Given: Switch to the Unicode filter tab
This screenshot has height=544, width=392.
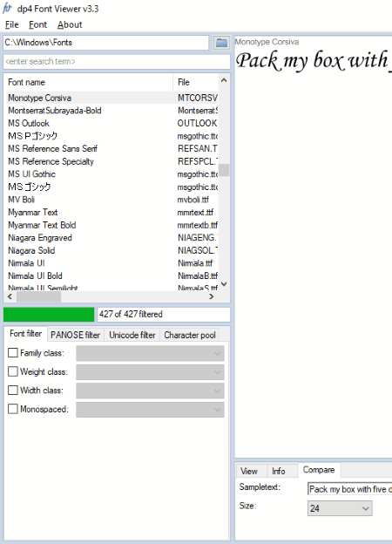Looking at the screenshot, I should 132,335.
